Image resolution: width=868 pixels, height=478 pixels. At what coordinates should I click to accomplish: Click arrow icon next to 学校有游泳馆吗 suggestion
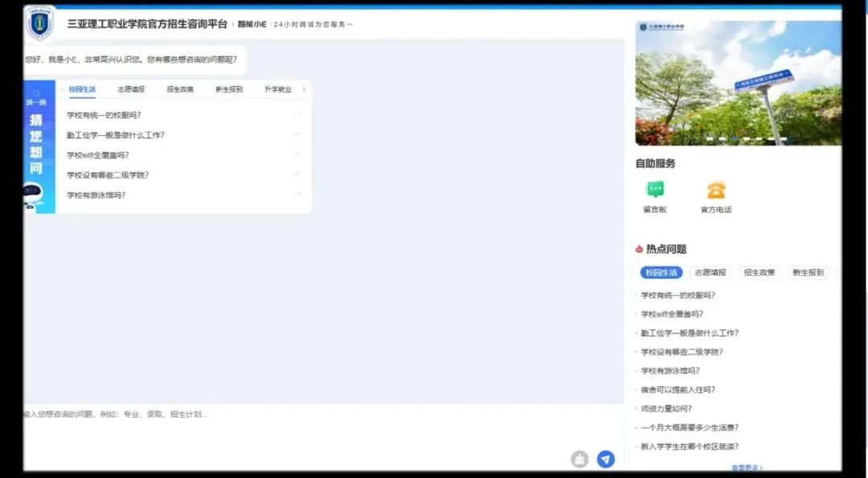click(297, 194)
